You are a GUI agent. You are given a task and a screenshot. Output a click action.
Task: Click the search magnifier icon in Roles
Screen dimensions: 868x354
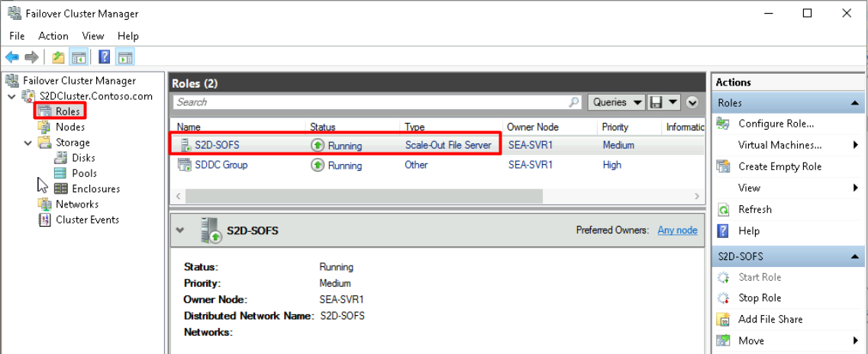[574, 101]
